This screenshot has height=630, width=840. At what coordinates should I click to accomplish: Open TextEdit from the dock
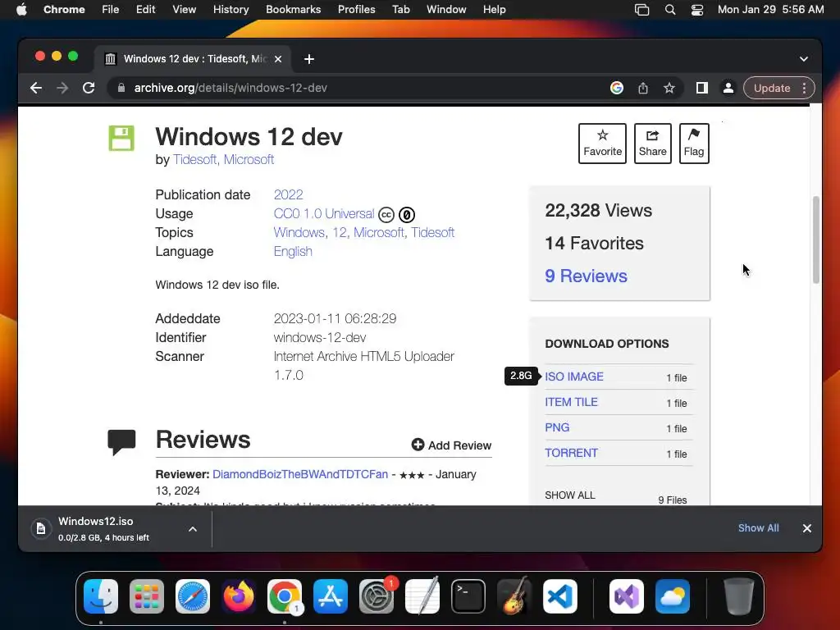422,596
